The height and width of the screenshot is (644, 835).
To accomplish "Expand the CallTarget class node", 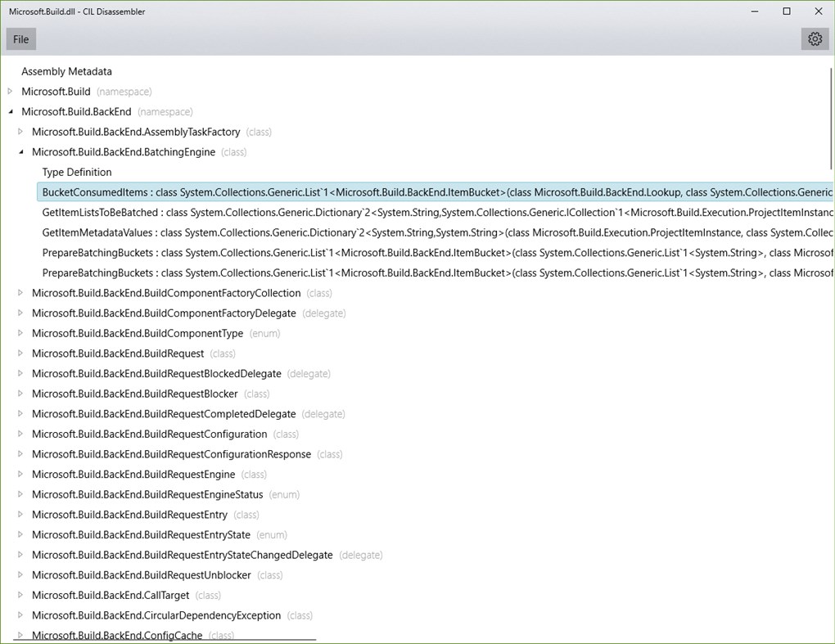I will click(20, 595).
